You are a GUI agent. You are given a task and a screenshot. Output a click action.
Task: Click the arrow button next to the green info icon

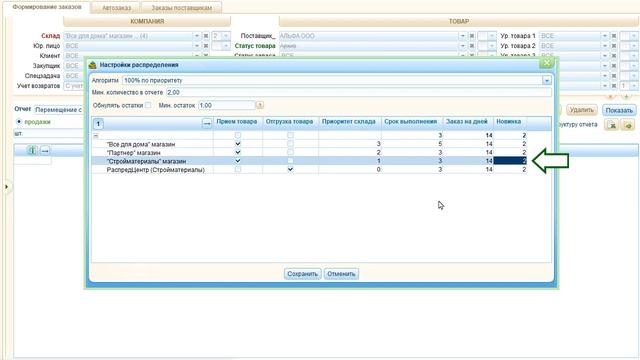coord(45,151)
